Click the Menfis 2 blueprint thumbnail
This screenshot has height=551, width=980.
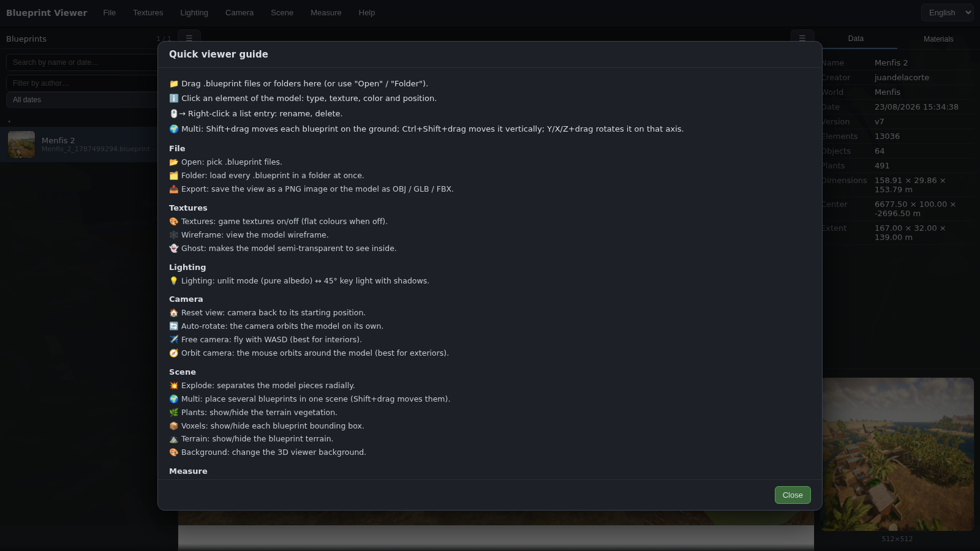pos(21,144)
